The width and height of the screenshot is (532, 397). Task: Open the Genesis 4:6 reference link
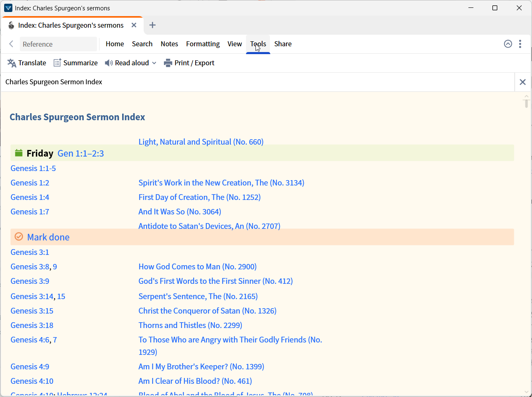(x=30, y=340)
